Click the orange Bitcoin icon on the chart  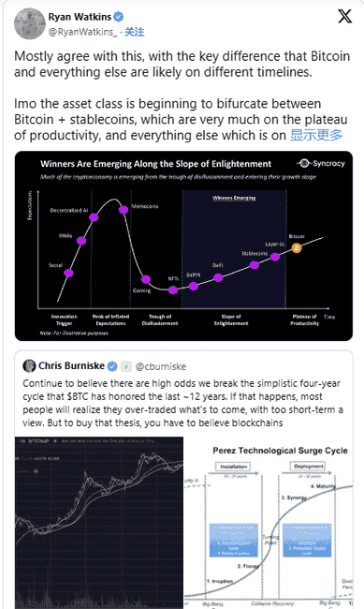coord(297,247)
